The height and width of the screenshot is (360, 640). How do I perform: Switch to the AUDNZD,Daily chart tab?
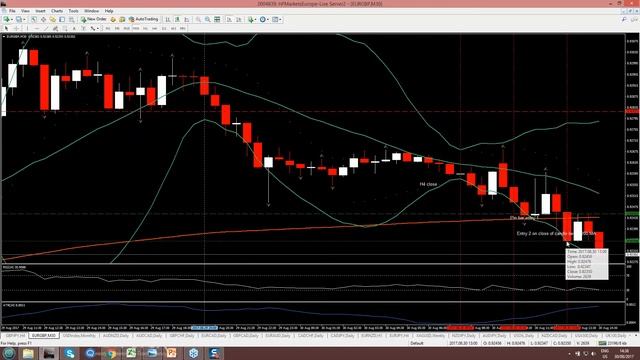click(116, 336)
